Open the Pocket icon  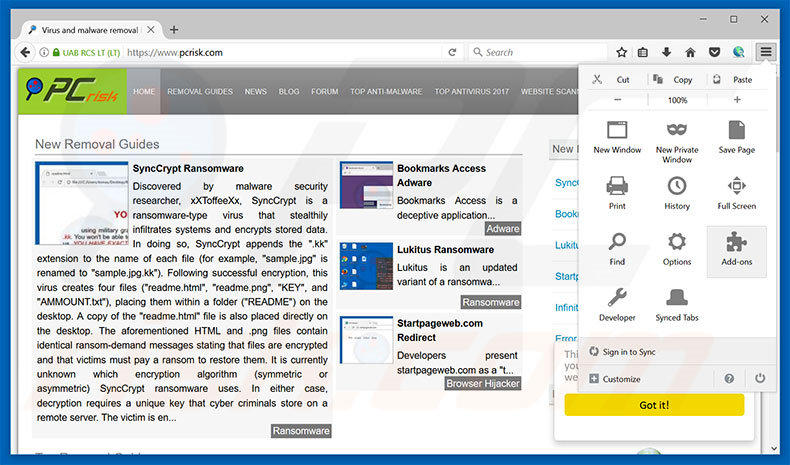point(714,52)
